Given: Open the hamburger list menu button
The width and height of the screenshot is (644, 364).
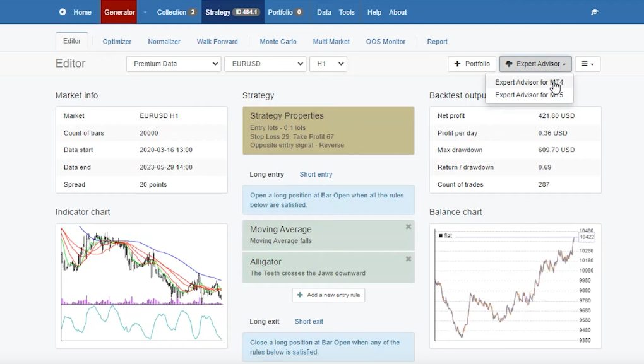Looking at the screenshot, I should coord(587,64).
